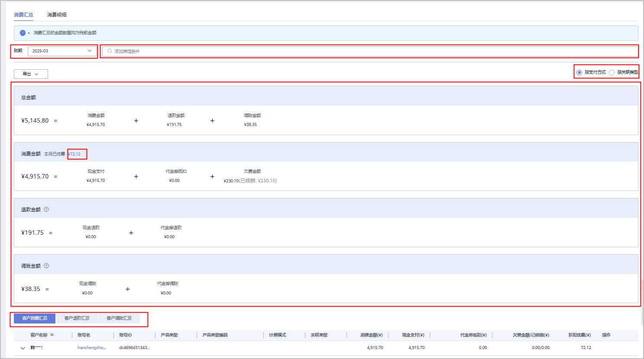
Task: Click the 0.00/0.00 arrears cell in the table
Action: (541, 348)
